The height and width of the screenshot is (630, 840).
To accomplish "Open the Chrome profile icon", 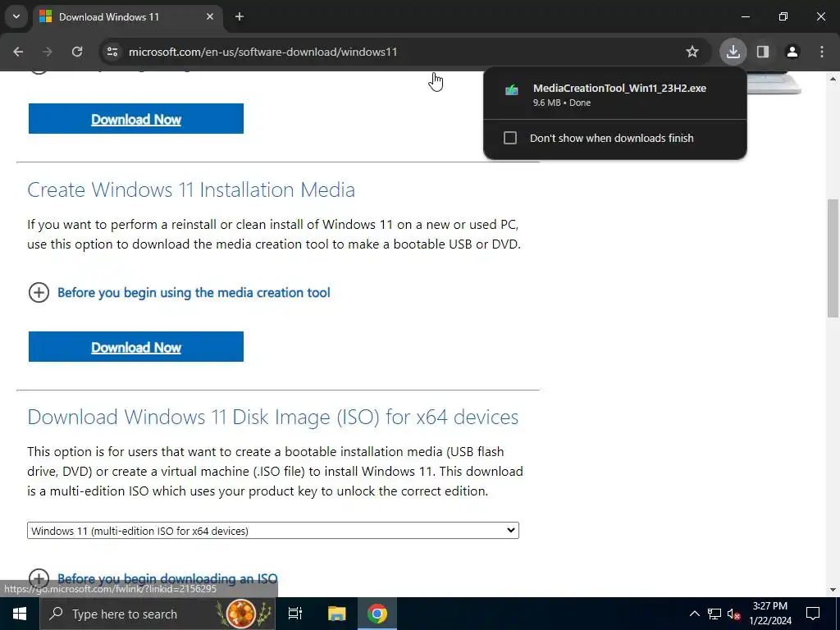I will click(792, 52).
